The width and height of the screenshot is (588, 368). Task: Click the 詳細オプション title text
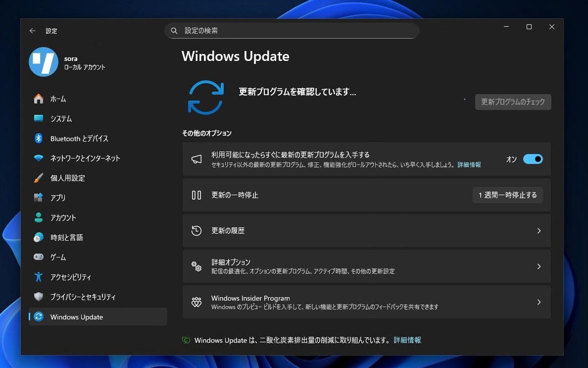(231, 262)
